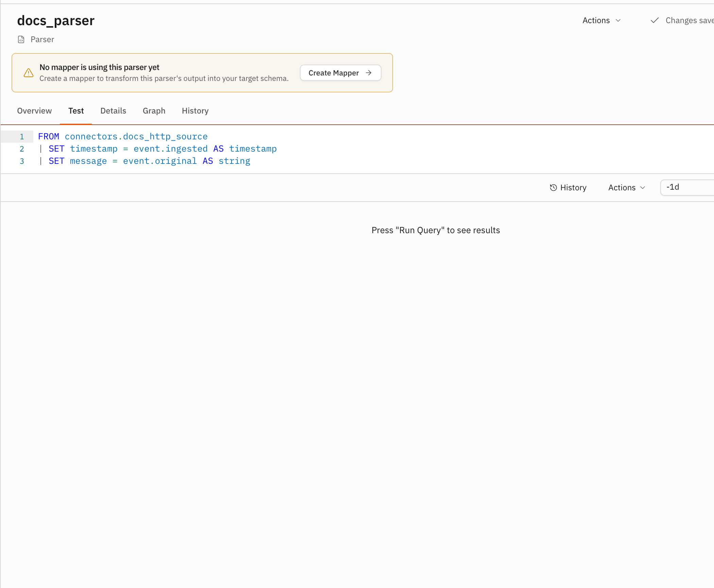Open the Details tab
The height and width of the screenshot is (588, 714).
113,111
